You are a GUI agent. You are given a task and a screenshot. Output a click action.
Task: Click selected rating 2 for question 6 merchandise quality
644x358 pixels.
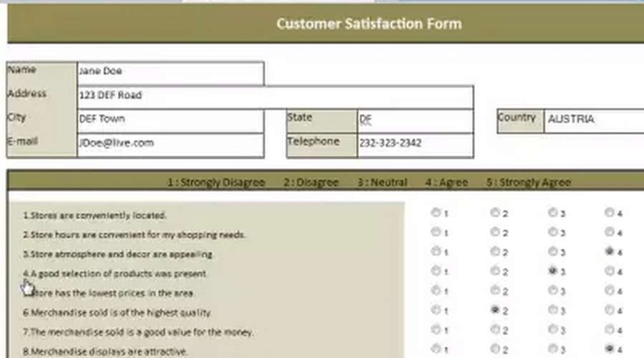point(494,310)
